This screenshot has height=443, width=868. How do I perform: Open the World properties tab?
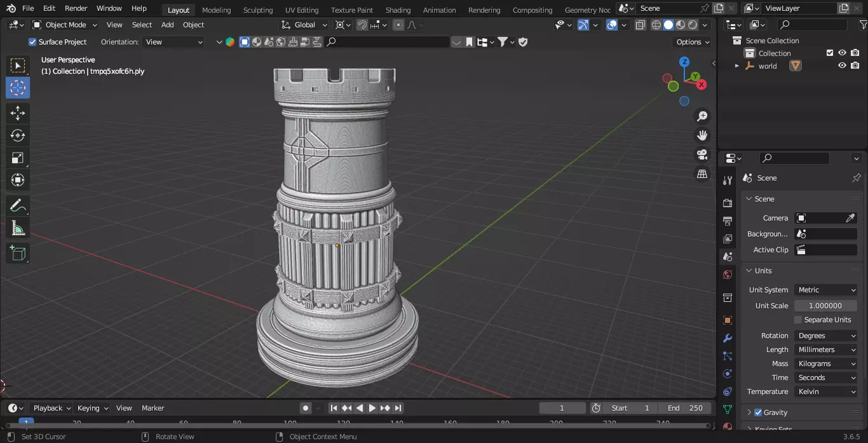pos(728,275)
